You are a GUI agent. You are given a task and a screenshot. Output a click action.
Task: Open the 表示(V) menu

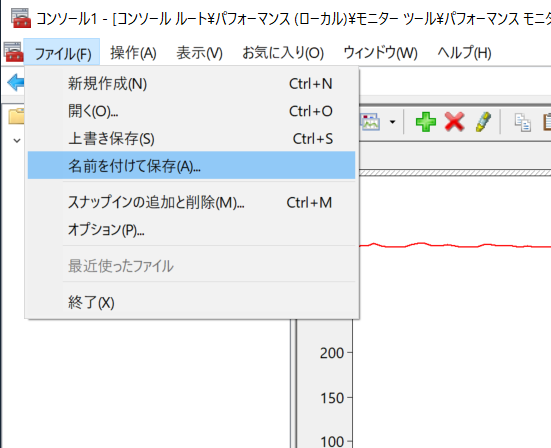tap(199, 53)
